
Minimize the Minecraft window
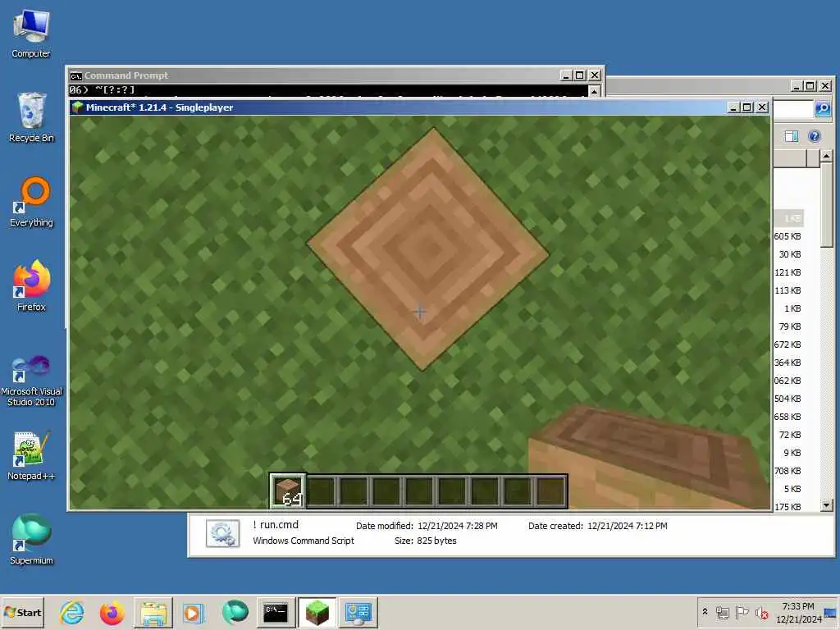pyautogui.click(x=733, y=107)
